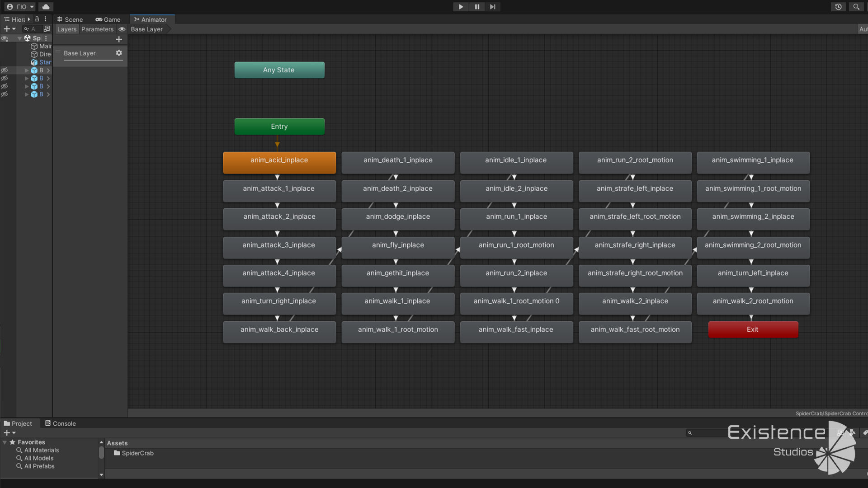This screenshot has height=488, width=868.
Task: Click the top-right search icon
Action: coord(856,7)
